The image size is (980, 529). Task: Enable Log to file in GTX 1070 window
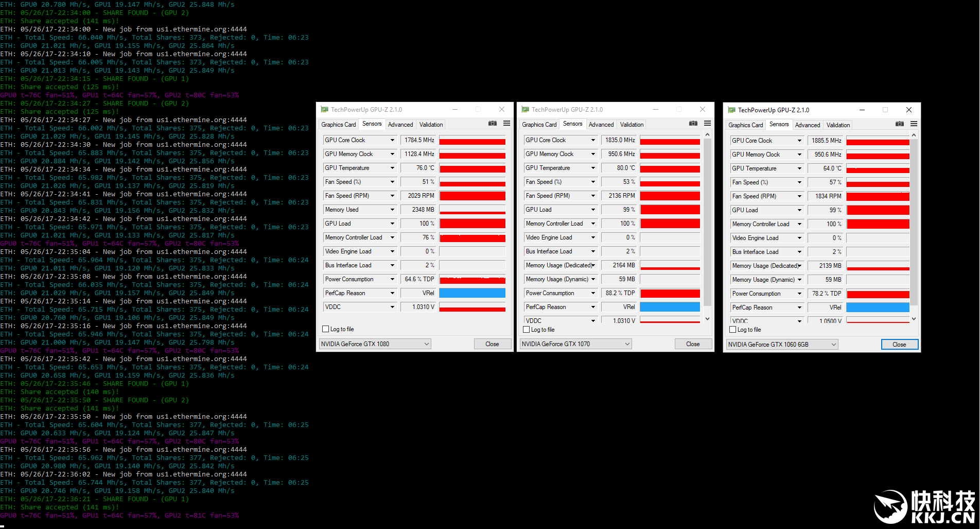527,330
